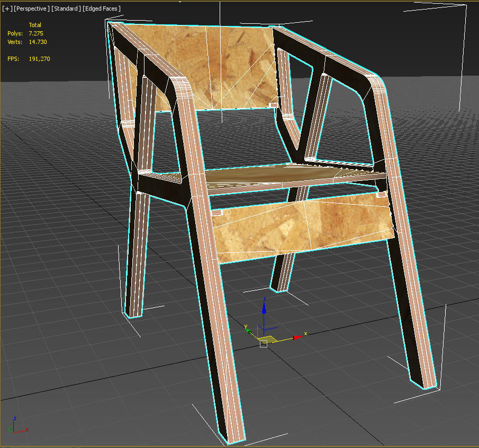The image size is (479, 448).
Task: Open the Perspective viewport view menu
Action: pyautogui.click(x=31, y=8)
